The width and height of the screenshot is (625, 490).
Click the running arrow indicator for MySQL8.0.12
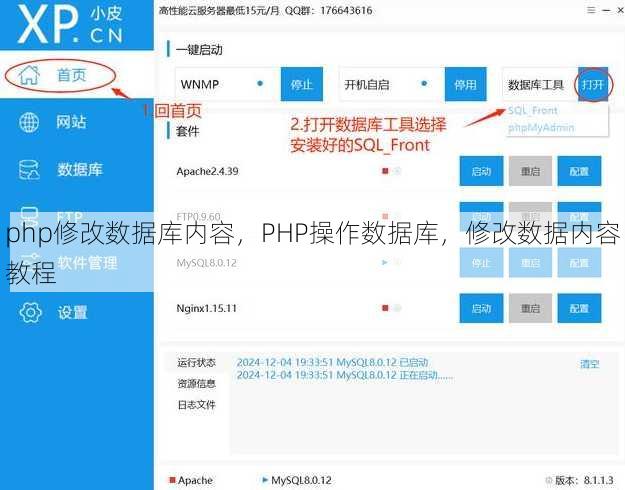pos(385,262)
